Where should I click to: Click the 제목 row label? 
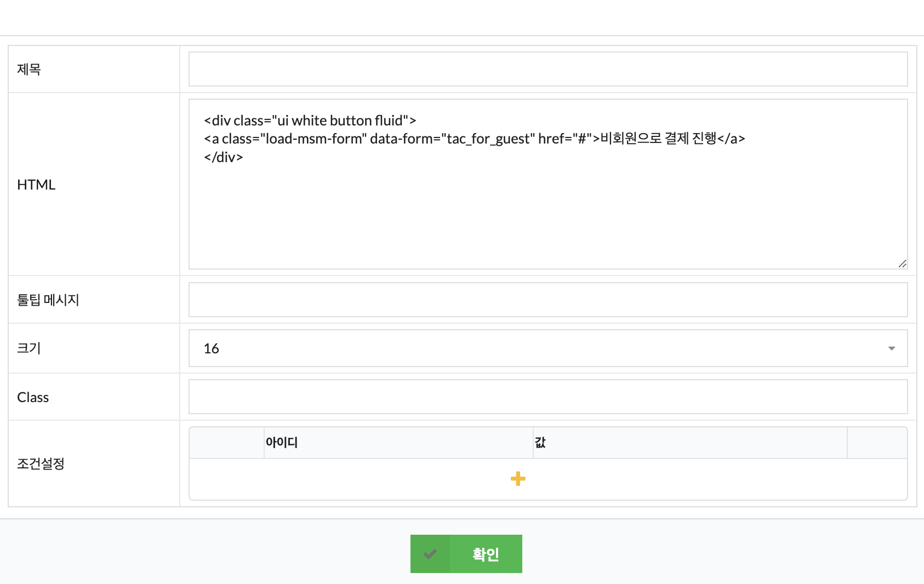coord(29,69)
